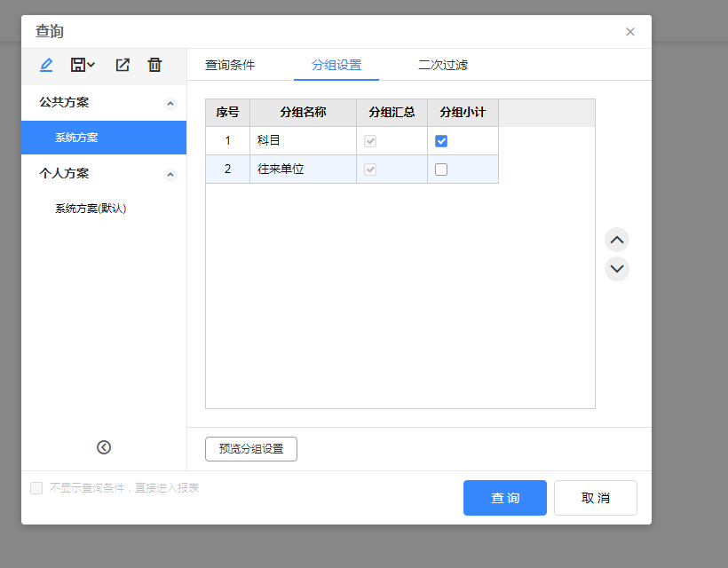Move selected group down
728x568 pixels.
pos(616,269)
